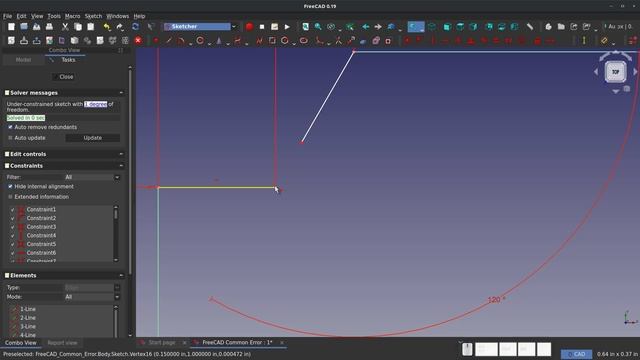
Task: Click the Cut scissors icon
Action: pyautogui.click(x=65, y=27)
